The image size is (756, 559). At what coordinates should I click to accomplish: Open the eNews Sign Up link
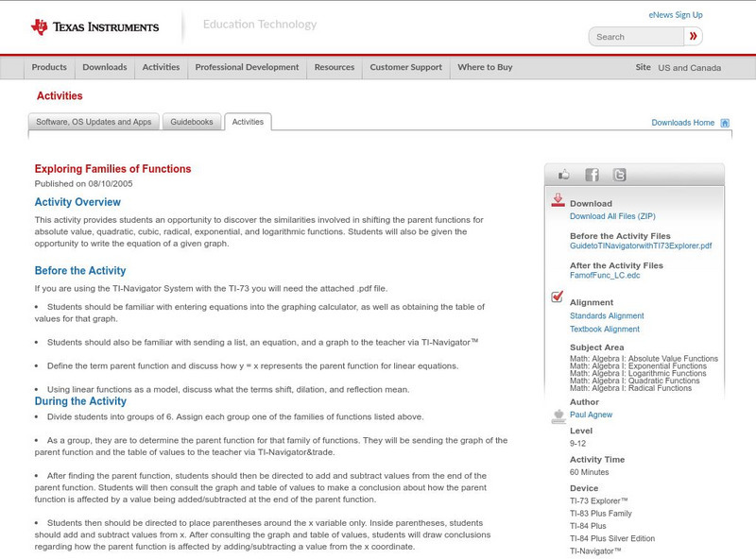pyautogui.click(x=676, y=15)
